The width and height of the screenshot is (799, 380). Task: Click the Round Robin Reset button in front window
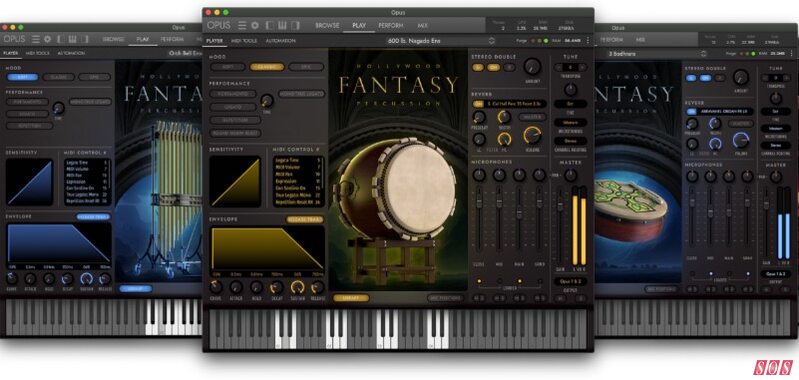[x=235, y=133]
